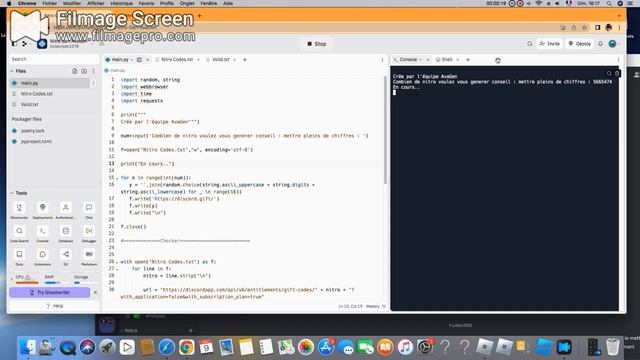This screenshot has height=360, width=640.
Task: Close the Nitro Codes.txt tab
Action: [x=198, y=60]
